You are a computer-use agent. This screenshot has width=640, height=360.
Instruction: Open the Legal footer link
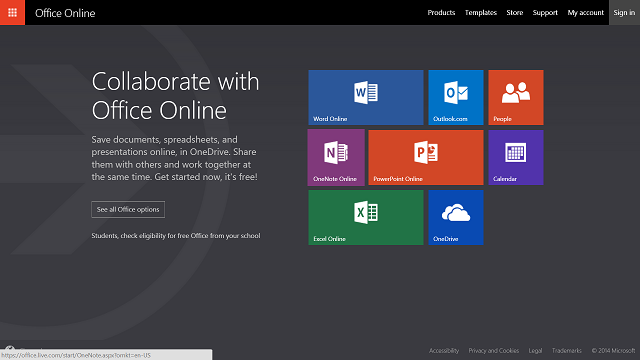535,351
